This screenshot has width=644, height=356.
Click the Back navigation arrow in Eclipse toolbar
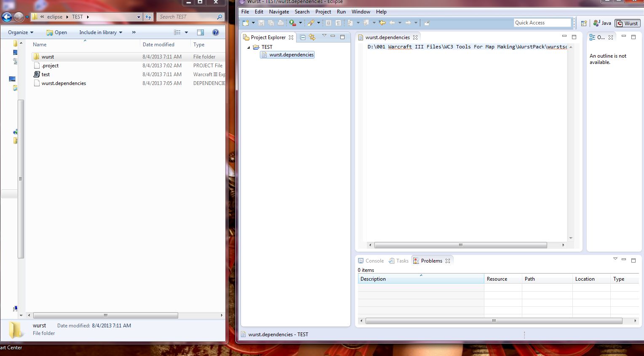point(392,23)
